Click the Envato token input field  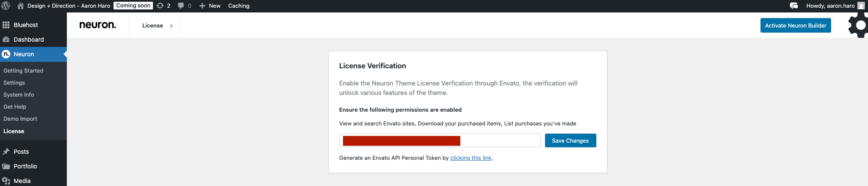point(440,140)
